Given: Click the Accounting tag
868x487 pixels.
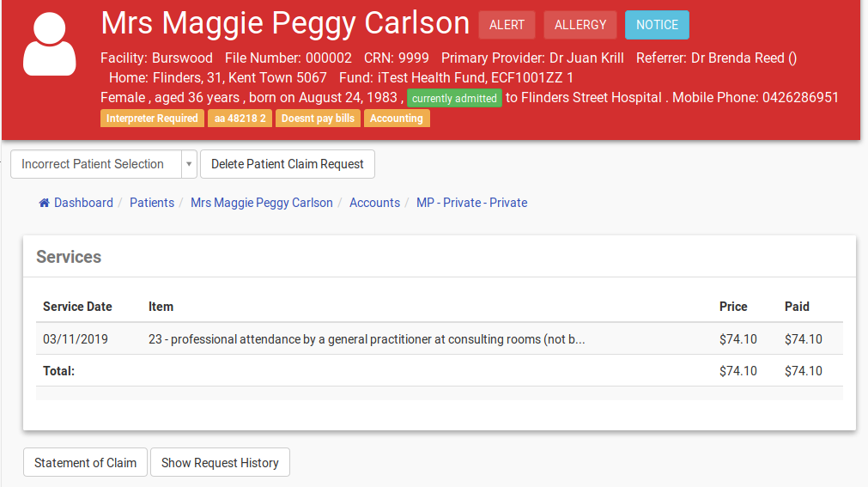Looking at the screenshot, I should click(397, 118).
